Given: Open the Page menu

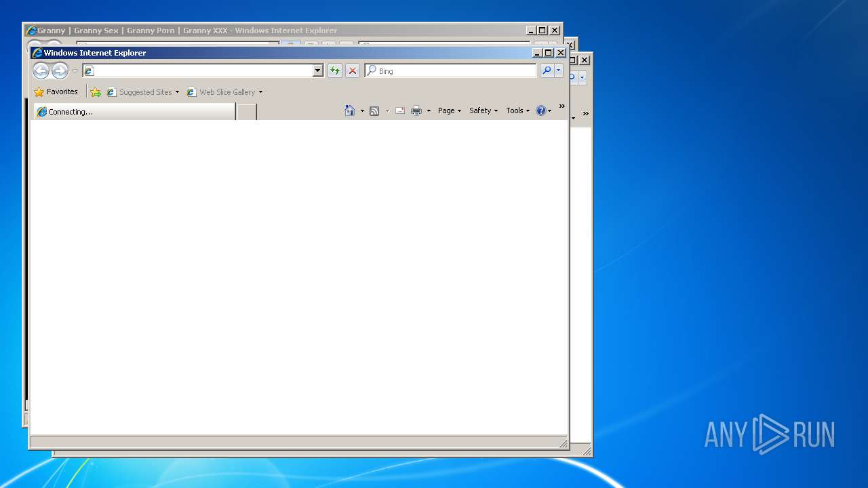Looking at the screenshot, I should (450, 110).
